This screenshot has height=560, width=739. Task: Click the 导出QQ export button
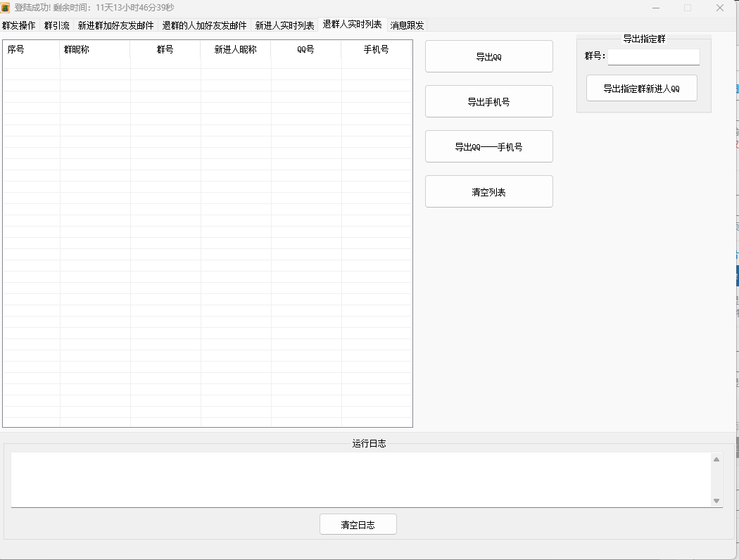(x=488, y=56)
